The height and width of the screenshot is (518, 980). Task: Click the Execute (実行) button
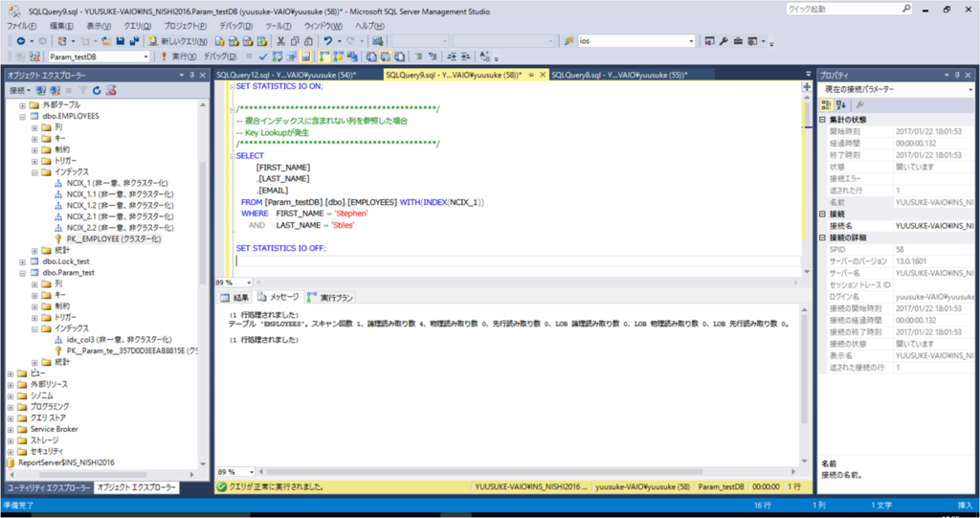click(x=178, y=56)
